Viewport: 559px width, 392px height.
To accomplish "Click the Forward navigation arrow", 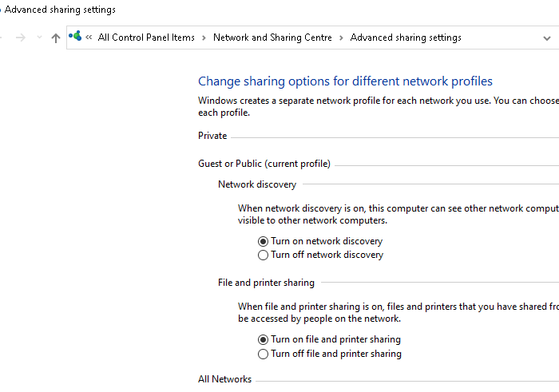I will (21, 38).
